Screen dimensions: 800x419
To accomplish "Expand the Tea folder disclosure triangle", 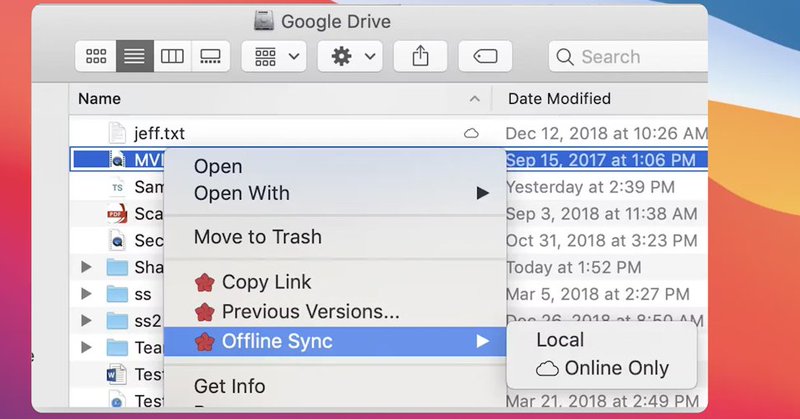I will coord(87,348).
